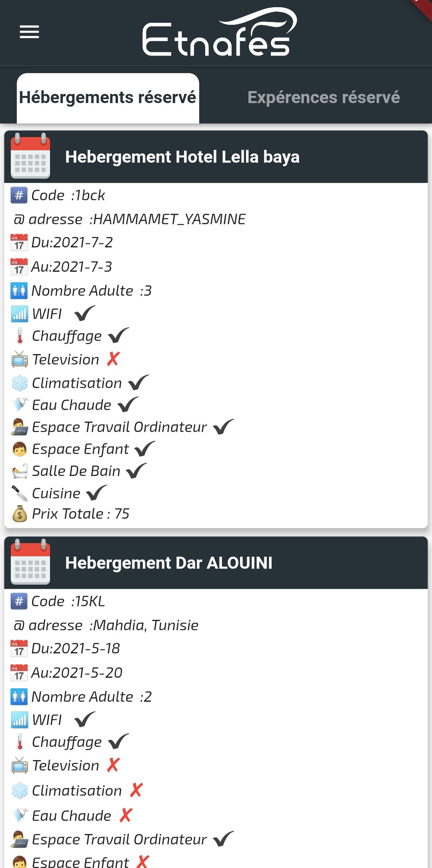Tap the Hebergement Dar ALOUINI header
This screenshot has width=432, height=868.
(x=168, y=563)
